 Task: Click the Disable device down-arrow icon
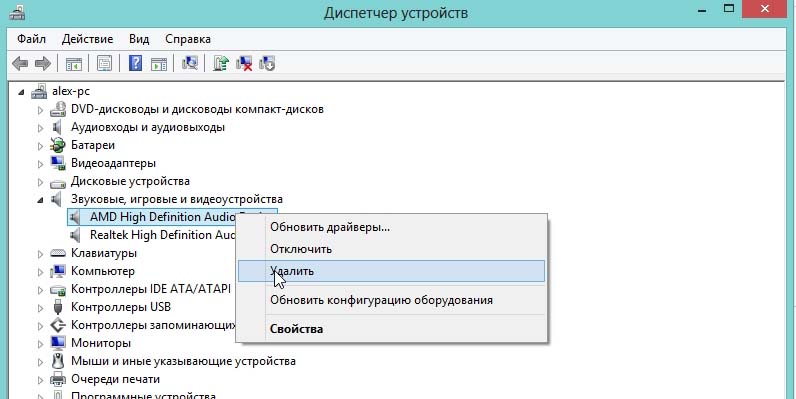point(267,63)
